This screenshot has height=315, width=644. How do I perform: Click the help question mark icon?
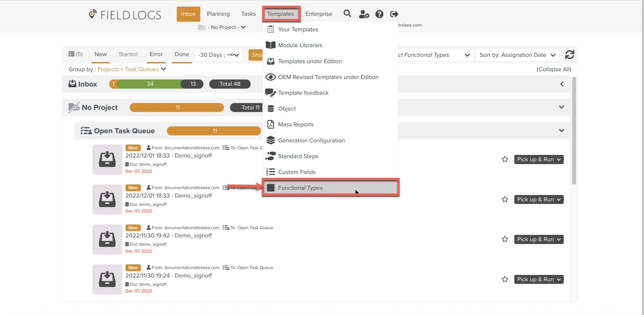pyautogui.click(x=379, y=14)
